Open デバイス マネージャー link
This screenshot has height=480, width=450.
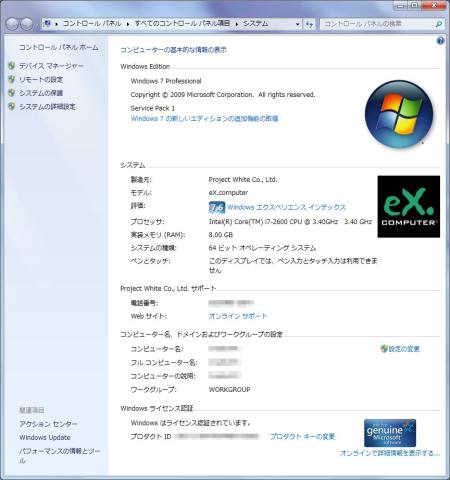tap(51, 66)
